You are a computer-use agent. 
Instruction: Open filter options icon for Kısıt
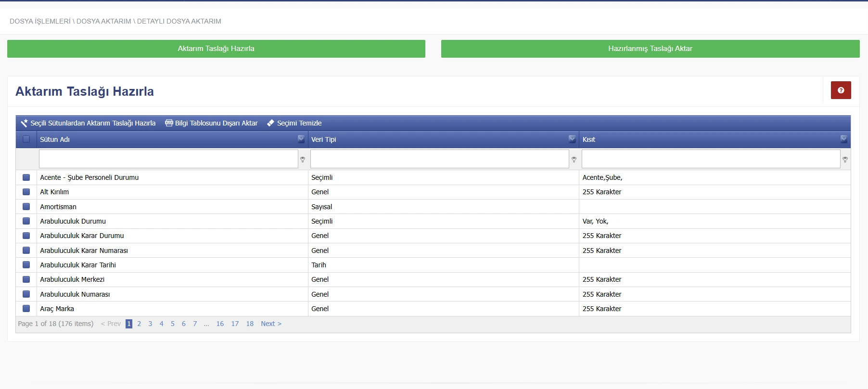[x=845, y=160]
